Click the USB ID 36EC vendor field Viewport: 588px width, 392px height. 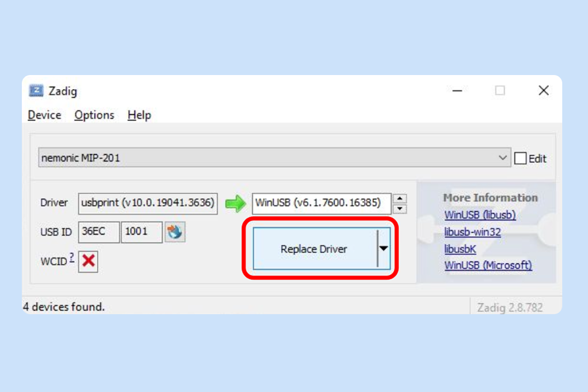pyautogui.click(x=99, y=232)
